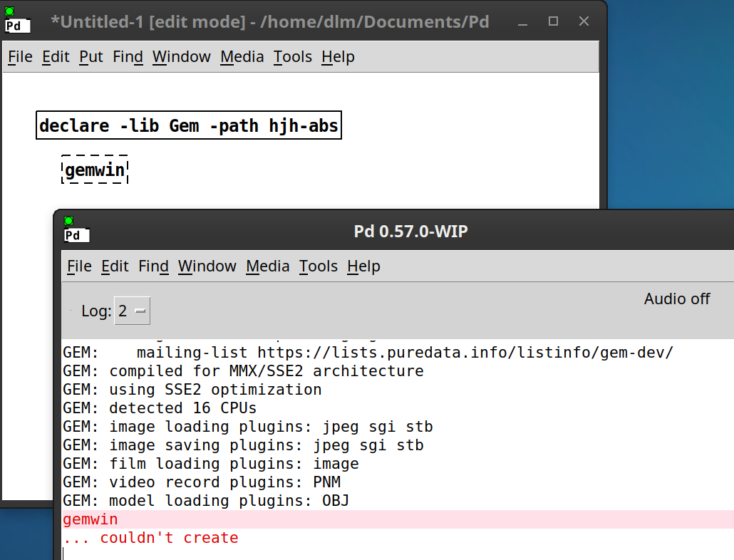
Task: Click 'GEM: model loading plugins: OBJ' line
Action: pyautogui.click(x=206, y=501)
